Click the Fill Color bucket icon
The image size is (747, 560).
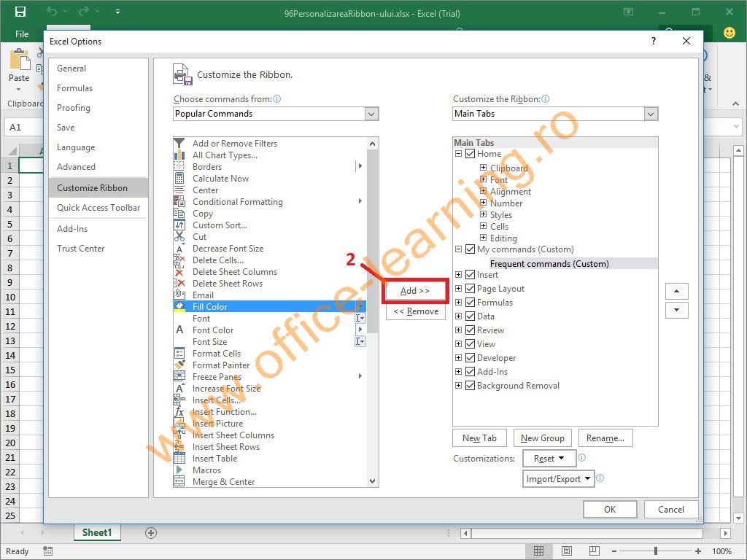(179, 307)
